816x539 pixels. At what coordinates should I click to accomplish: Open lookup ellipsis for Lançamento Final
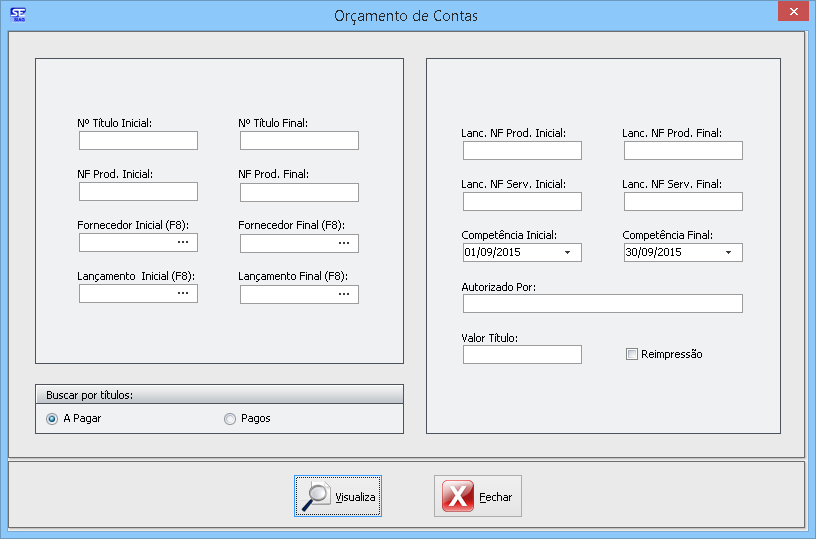(x=344, y=294)
